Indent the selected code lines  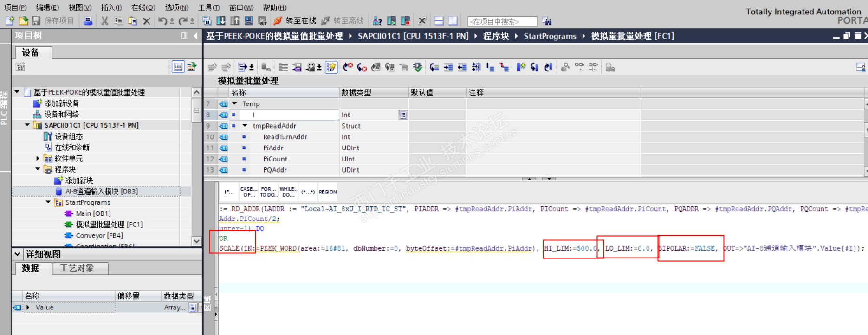tap(448, 67)
